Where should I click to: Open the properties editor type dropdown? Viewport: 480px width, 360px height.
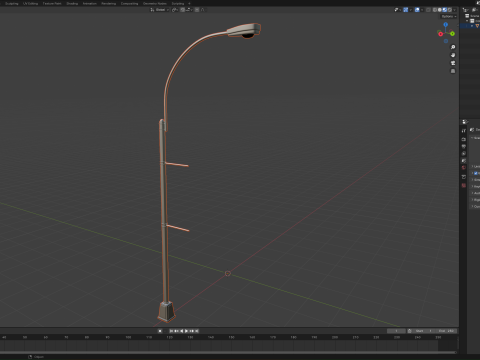point(465,122)
